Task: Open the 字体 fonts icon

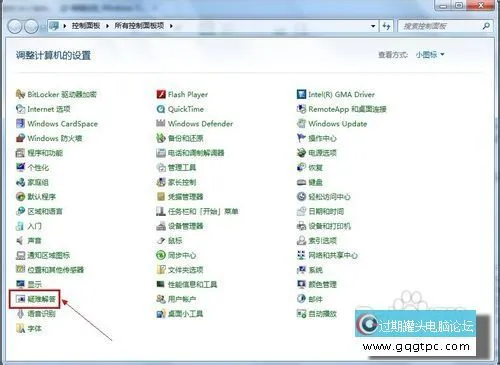Action: tap(20, 329)
